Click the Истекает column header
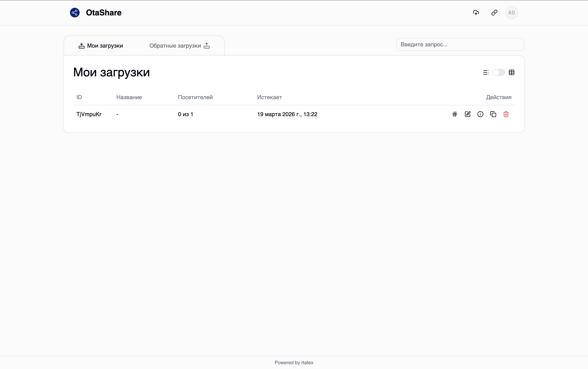Image resolution: width=588 pixels, height=369 pixels. pos(270,97)
